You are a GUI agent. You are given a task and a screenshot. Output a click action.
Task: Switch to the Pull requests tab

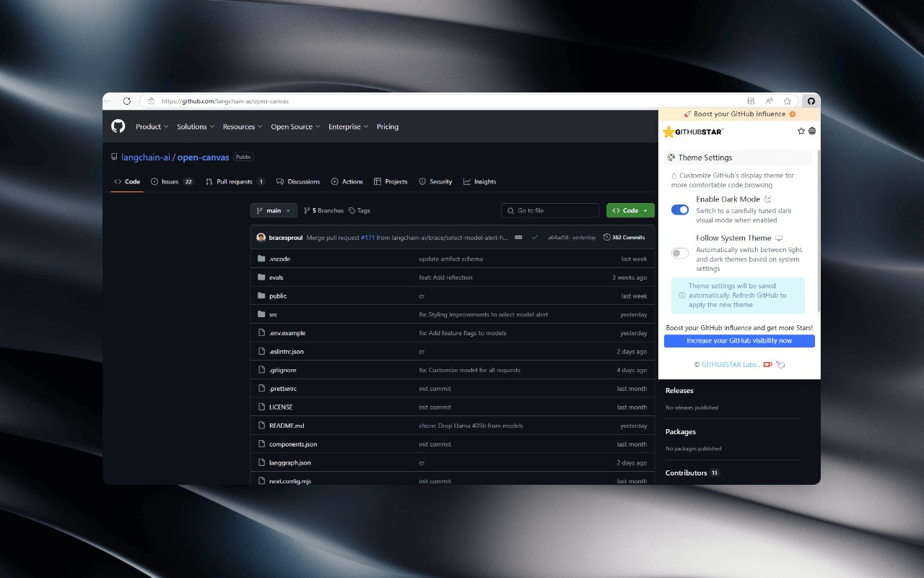(x=235, y=181)
